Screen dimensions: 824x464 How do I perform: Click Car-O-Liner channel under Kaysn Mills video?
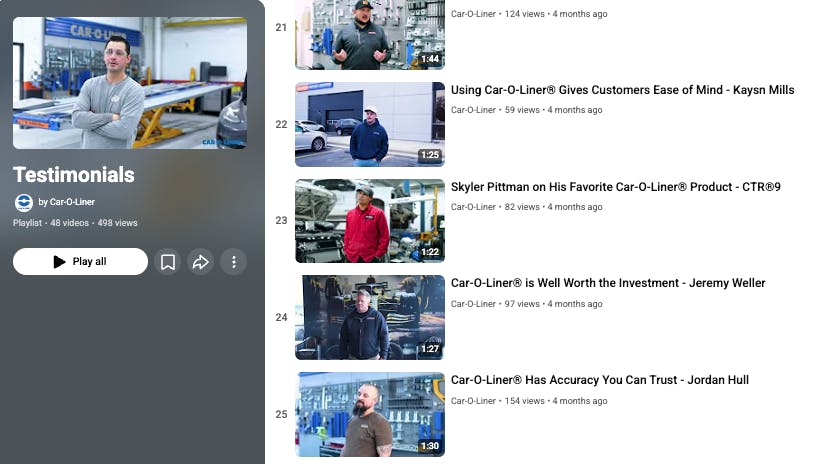(x=473, y=110)
